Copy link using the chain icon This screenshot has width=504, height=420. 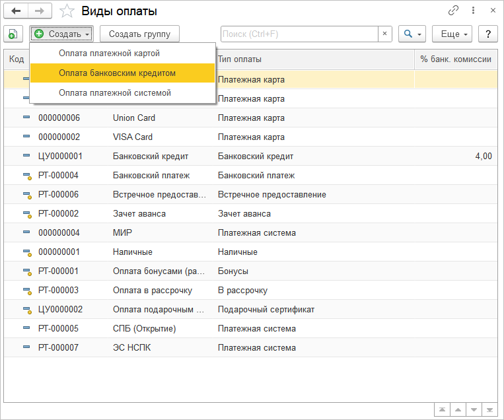pyautogui.click(x=453, y=11)
